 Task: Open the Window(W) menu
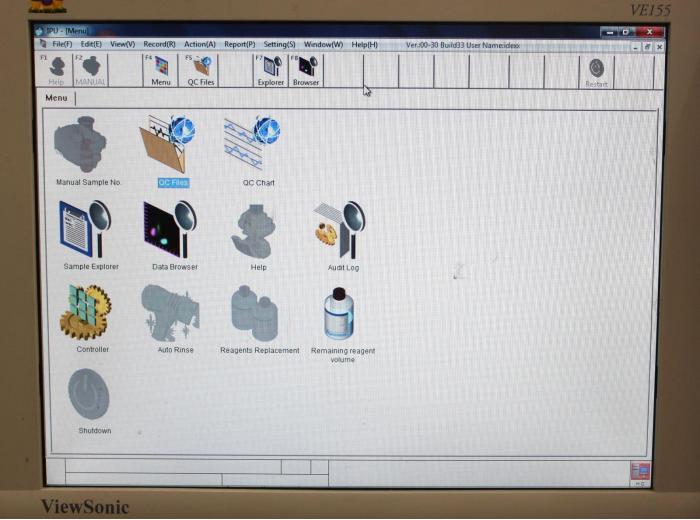[x=323, y=45]
